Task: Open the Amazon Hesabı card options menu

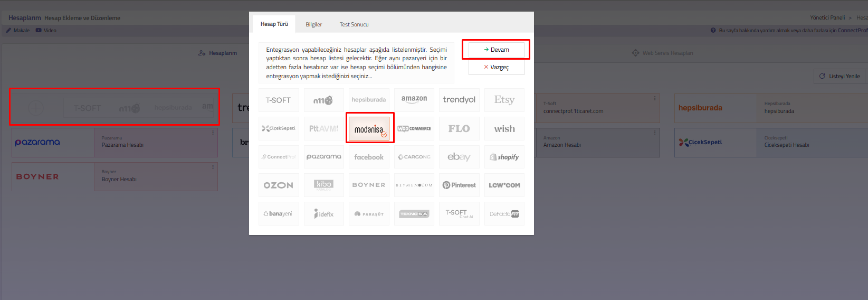Action: click(x=655, y=133)
